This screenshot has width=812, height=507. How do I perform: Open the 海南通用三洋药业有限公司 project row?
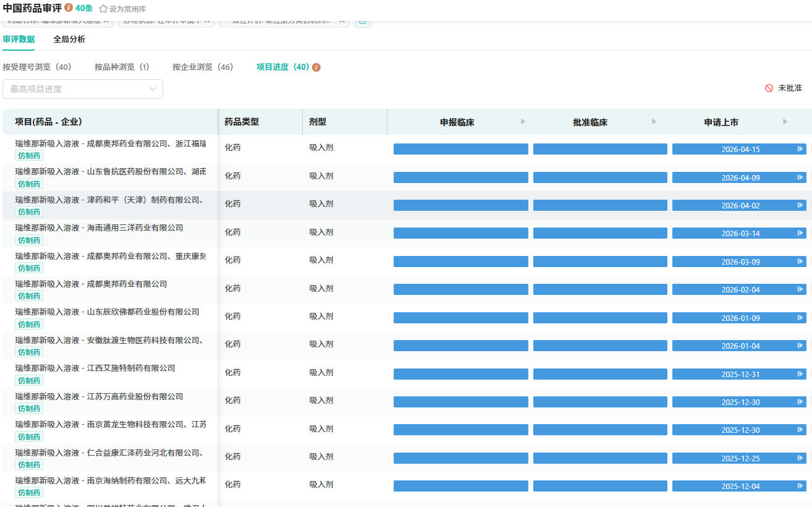pos(99,228)
